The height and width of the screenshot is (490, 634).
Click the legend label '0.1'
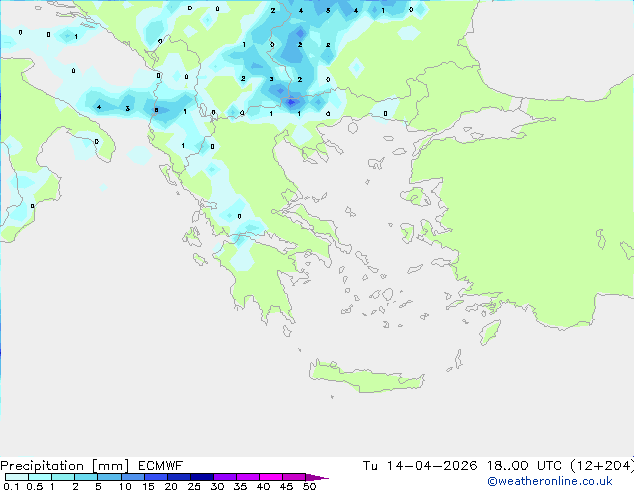(x=11, y=486)
